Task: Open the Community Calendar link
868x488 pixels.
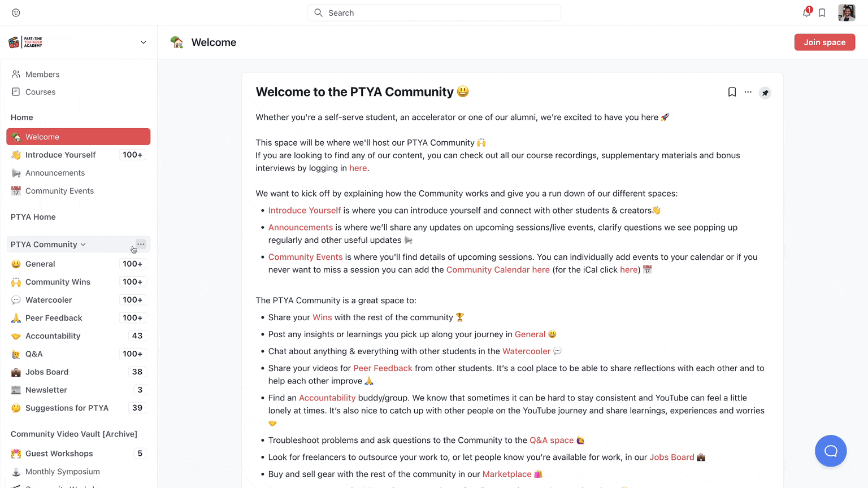Action: tap(497, 269)
